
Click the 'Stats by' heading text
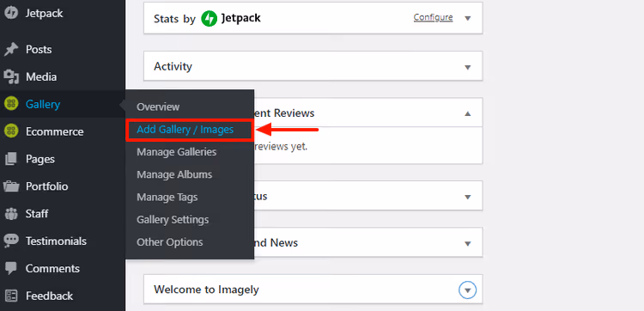[174, 19]
